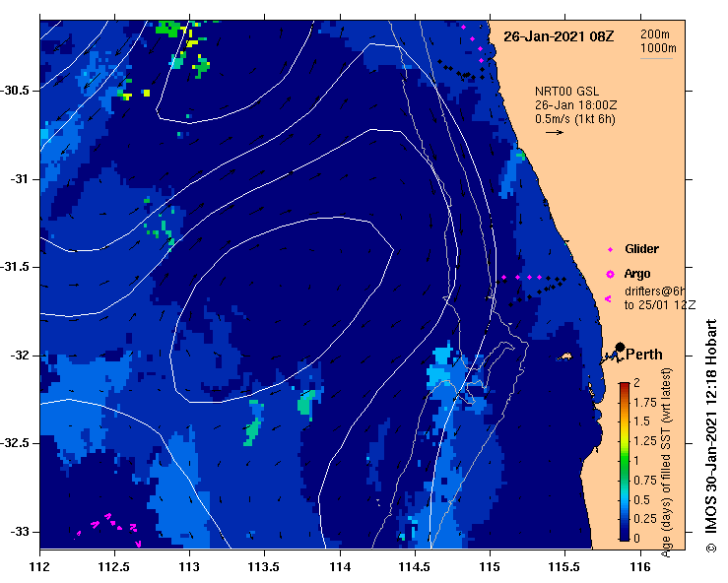Click colour bar tick label 1.5
This screenshot has height=583, width=728.
click(x=642, y=421)
